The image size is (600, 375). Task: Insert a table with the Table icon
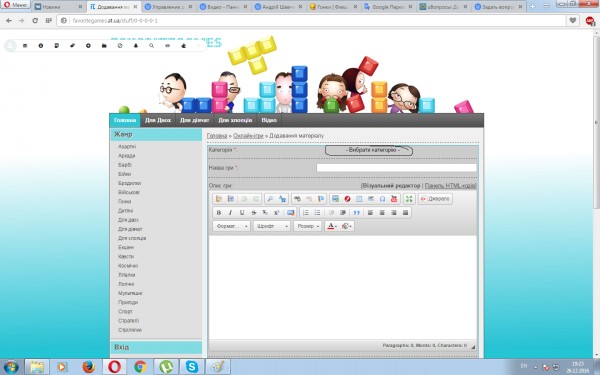coord(359,199)
